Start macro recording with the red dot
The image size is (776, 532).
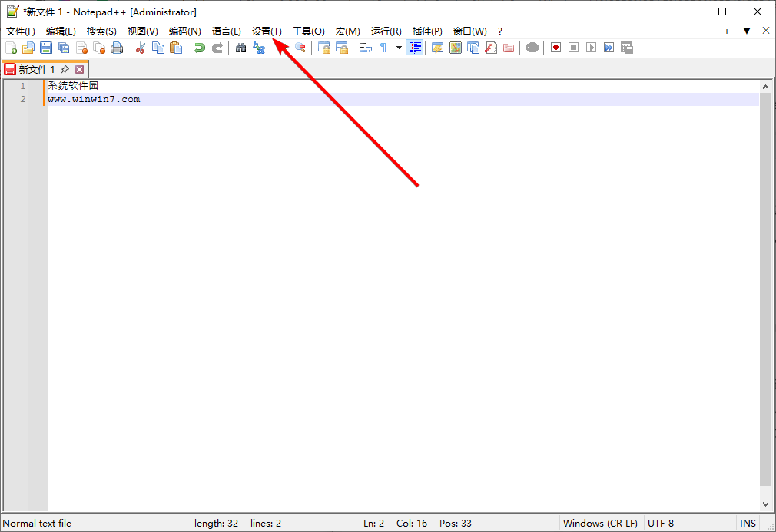[x=555, y=48]
